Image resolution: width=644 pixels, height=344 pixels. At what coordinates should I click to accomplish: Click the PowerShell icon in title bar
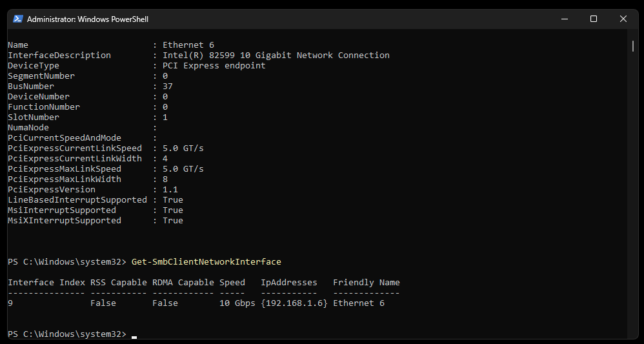18,19
